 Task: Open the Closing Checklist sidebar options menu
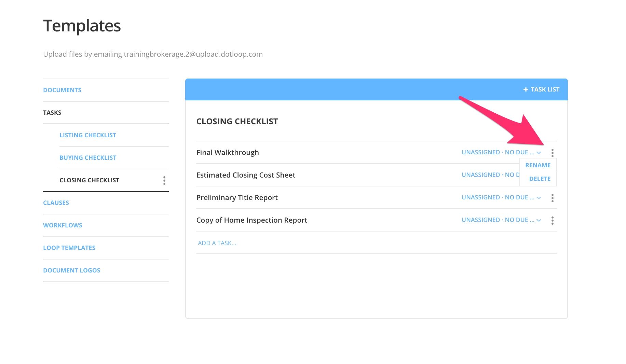click(x=164, y=180)
